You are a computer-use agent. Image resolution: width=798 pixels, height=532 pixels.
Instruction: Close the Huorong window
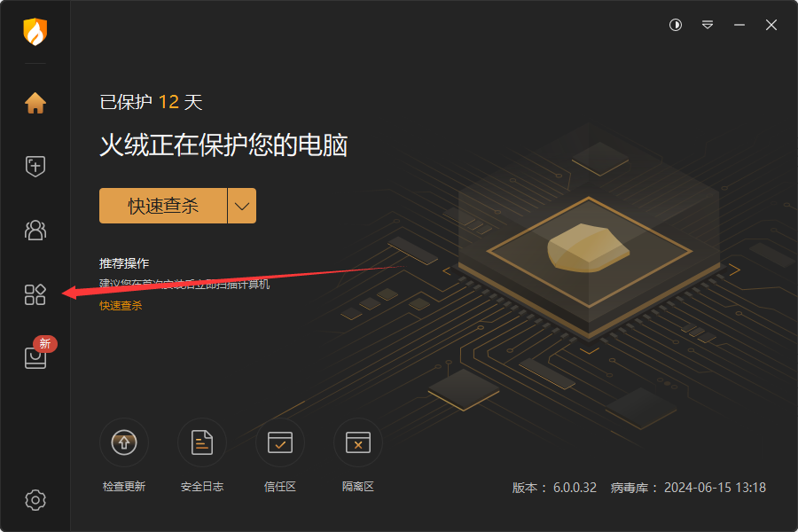click(x=771, y=25)
